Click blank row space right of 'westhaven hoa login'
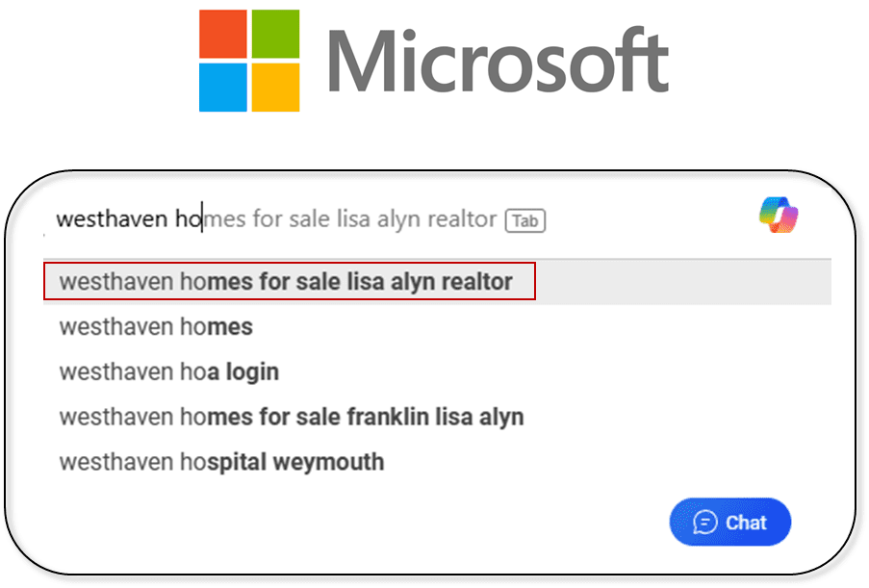 [554, 371]
